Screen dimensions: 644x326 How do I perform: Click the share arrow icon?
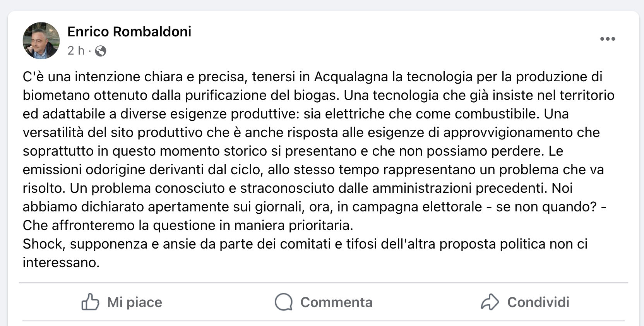click(x=490, y=302)
